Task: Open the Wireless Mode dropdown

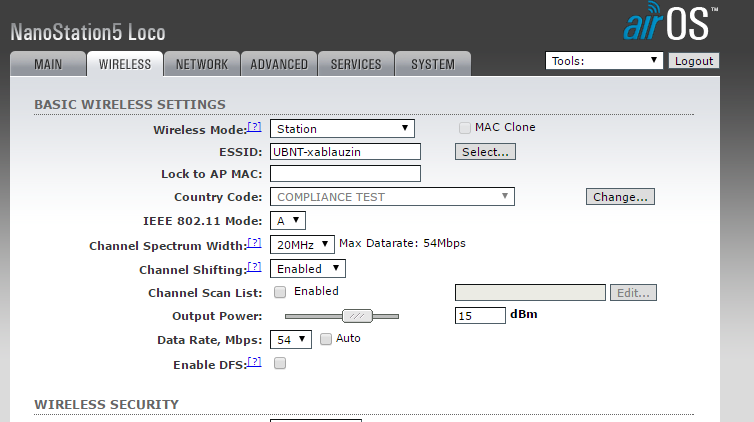Action: [x=342, y=128]
